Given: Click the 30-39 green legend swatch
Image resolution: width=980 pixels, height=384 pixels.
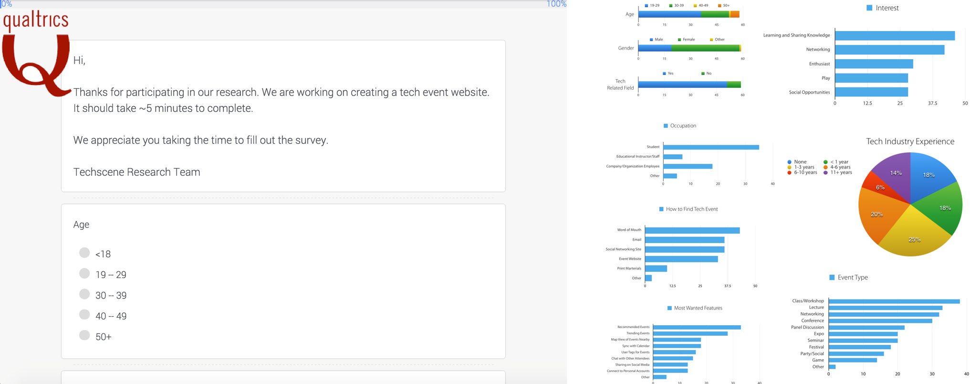Looking at the screenshot, I should click(671, 6).
